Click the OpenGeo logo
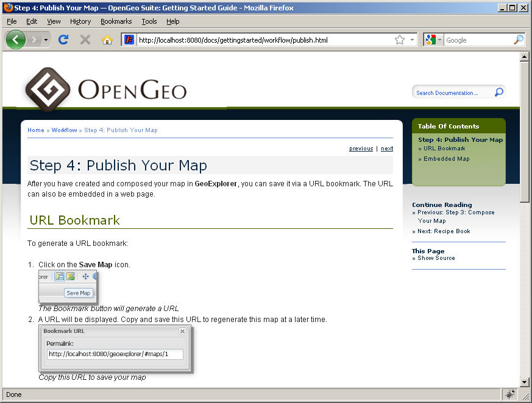The height and width of the screenshot is (403, 532). click(x=105, y=89)
